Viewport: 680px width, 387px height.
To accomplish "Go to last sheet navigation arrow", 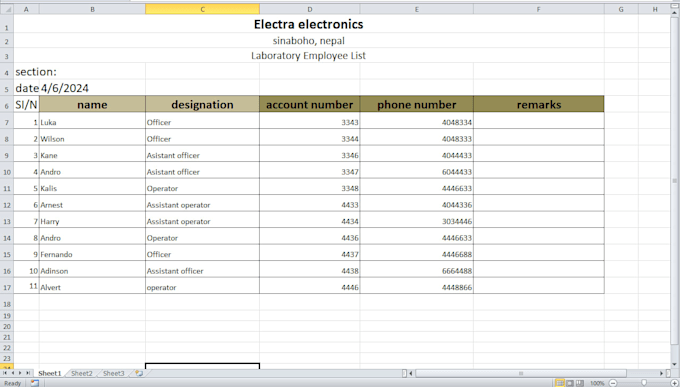I will pyautogui.click(x=28, y=373).
